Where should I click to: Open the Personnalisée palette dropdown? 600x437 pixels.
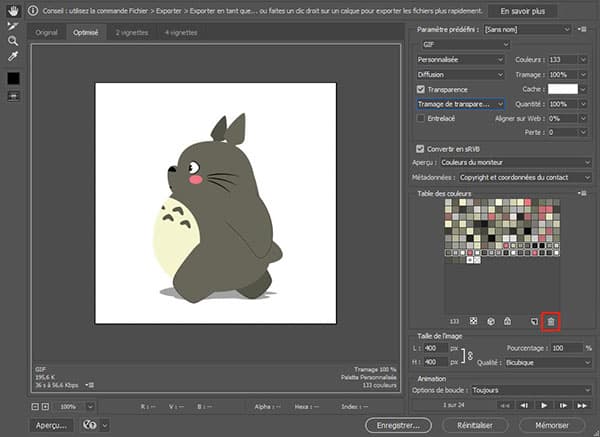(460, 60)
